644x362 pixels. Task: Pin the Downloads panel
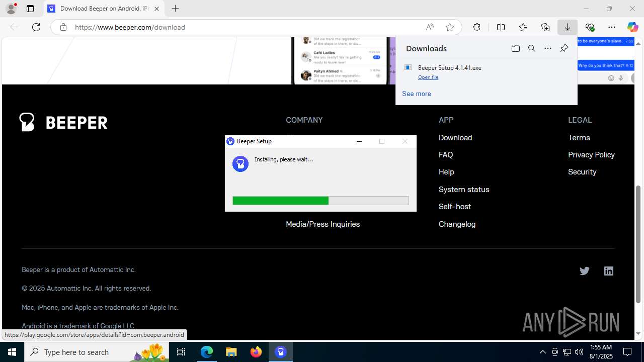564,48
